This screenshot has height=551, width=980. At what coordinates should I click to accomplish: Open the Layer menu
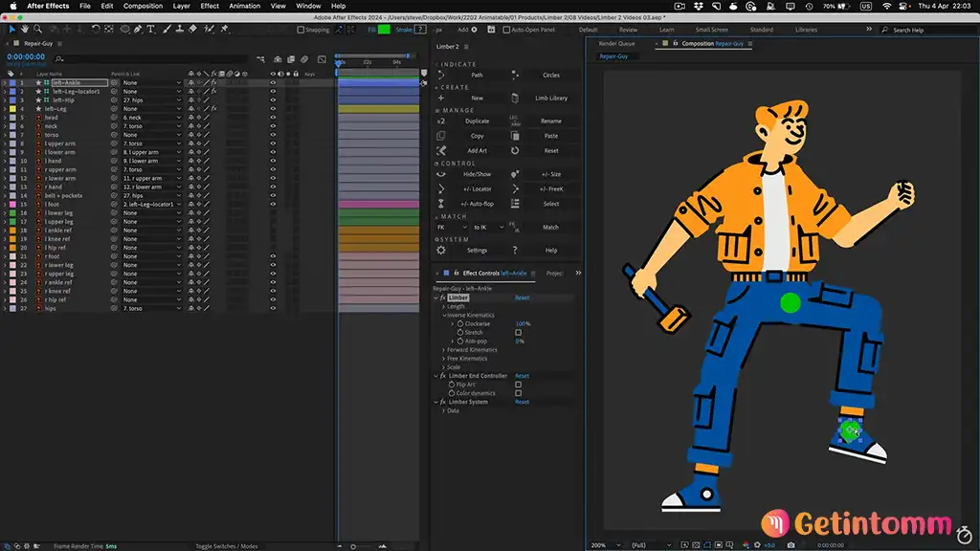pos(181,6)
